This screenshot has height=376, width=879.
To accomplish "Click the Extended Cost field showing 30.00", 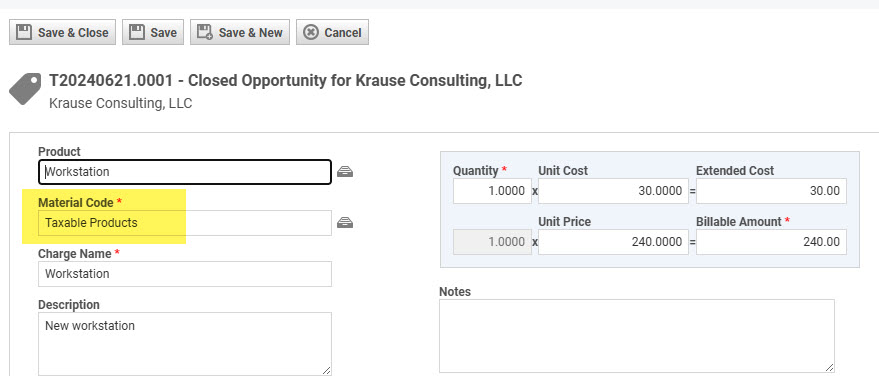I will click(771, 191).
